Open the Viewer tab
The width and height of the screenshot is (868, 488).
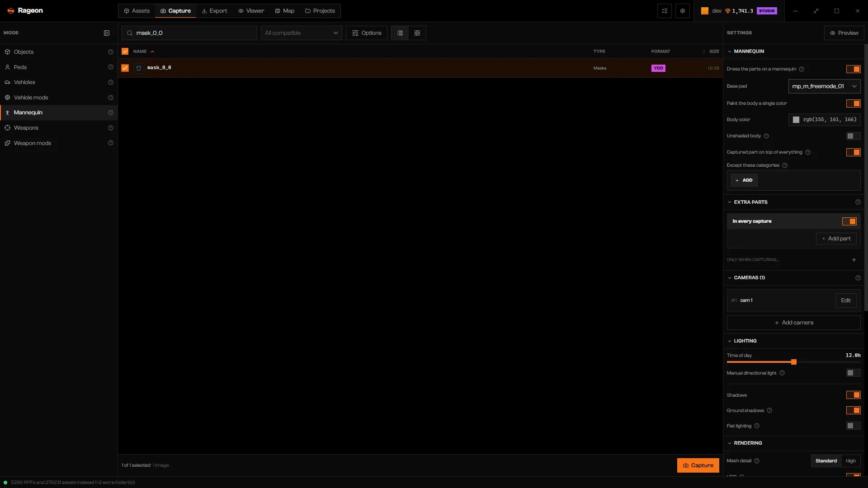tap(251, 11)
